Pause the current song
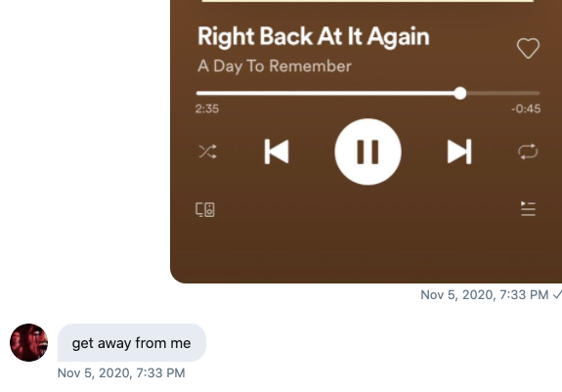Image resolution: width=562 pixels, height=392 pixels. click(367, 152)
